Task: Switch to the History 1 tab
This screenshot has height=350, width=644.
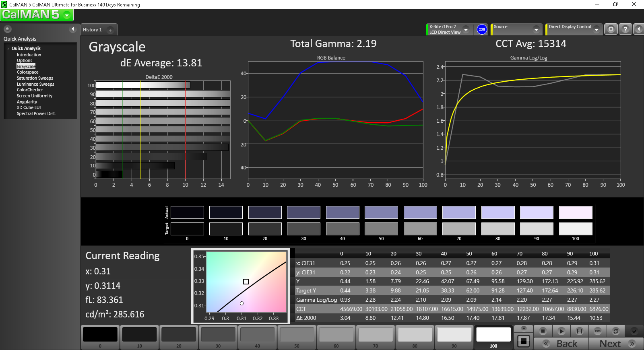Action: [92, 30]
